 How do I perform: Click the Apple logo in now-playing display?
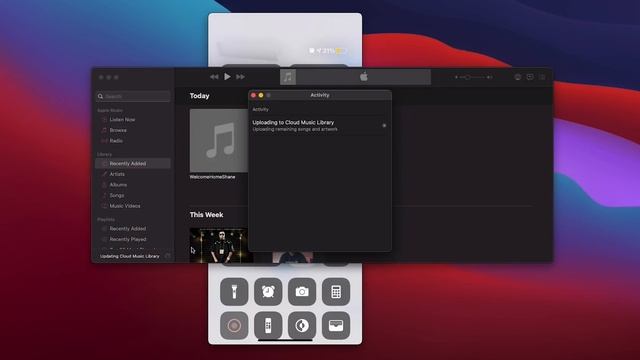(364, 76)
